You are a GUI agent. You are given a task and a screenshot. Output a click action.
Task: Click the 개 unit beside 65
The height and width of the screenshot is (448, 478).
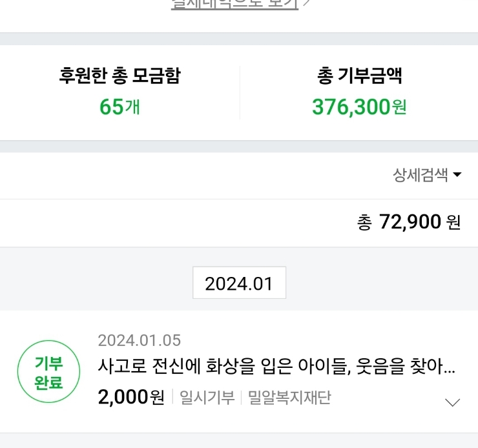132,107
